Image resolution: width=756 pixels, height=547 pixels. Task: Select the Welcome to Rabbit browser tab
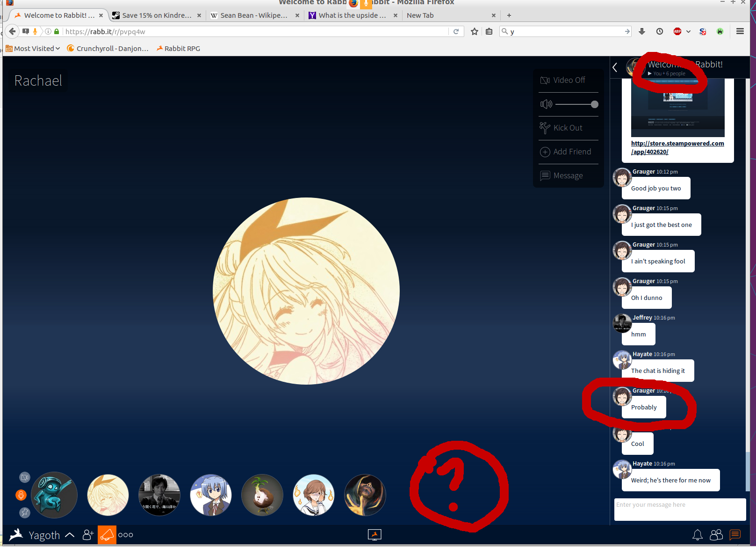pos(58,15)
